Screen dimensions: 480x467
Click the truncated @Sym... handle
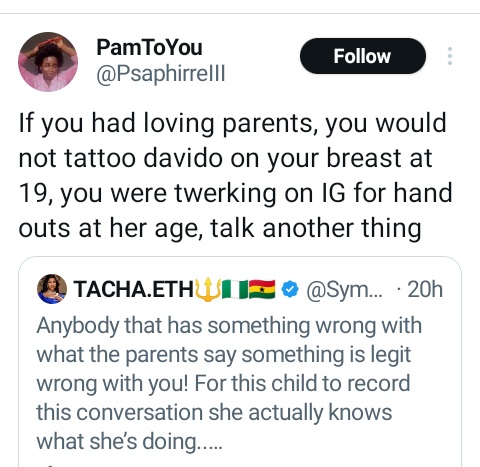point(345,290)
